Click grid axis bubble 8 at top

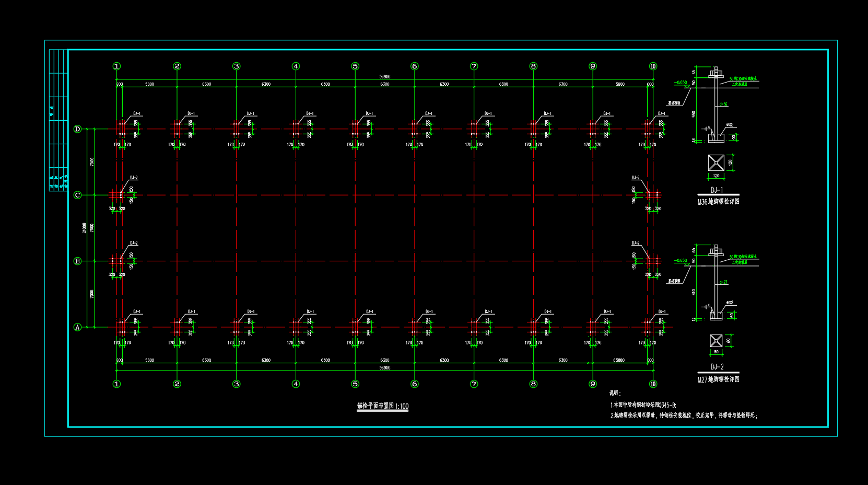point(533,66)
